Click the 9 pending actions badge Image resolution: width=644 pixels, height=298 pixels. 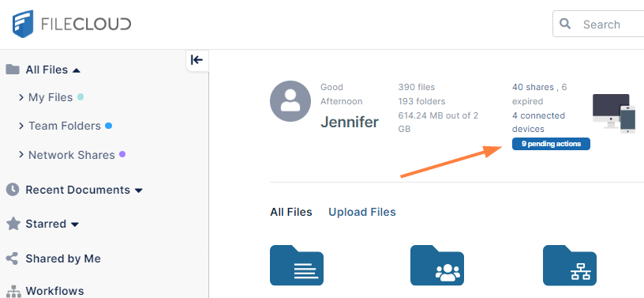(551, 144)
